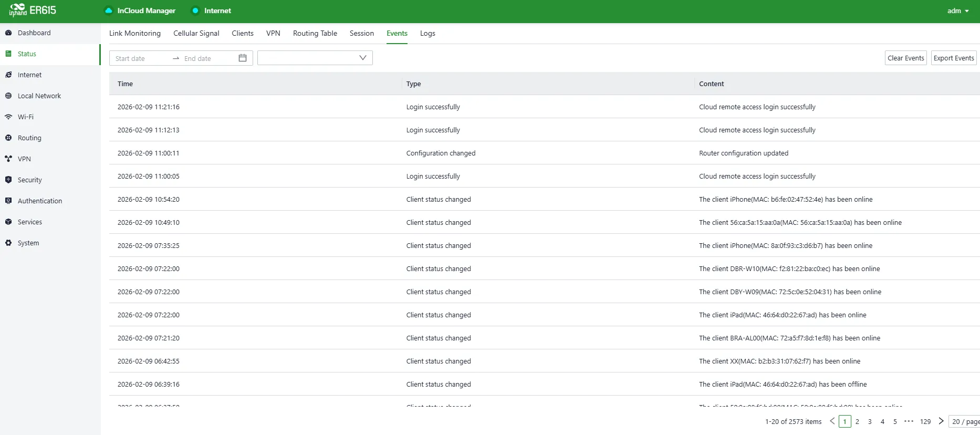This screenshot has height=435, width=980.
Task: Select the Clients tab
Action: [x=243, y=33]
